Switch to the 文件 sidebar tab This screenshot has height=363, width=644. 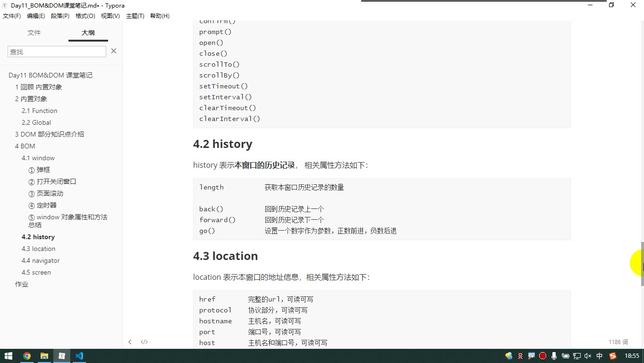(x=34, y=33)
